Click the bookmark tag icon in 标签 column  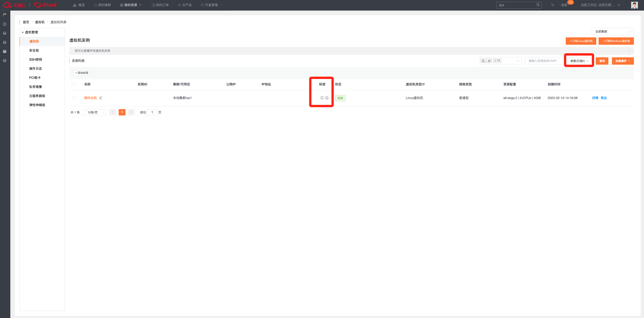pyautogui.click(x=322, y=98)
